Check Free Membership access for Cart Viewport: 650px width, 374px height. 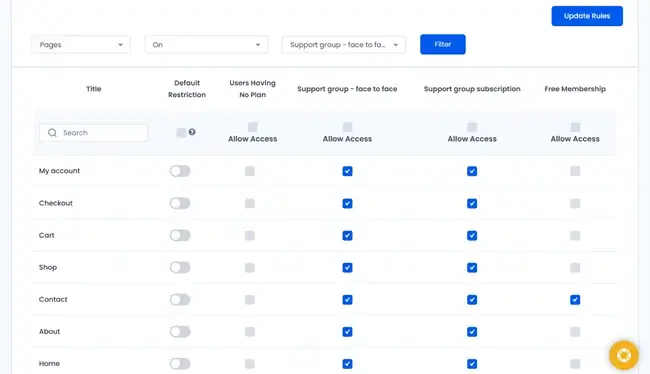click(575, 236)
